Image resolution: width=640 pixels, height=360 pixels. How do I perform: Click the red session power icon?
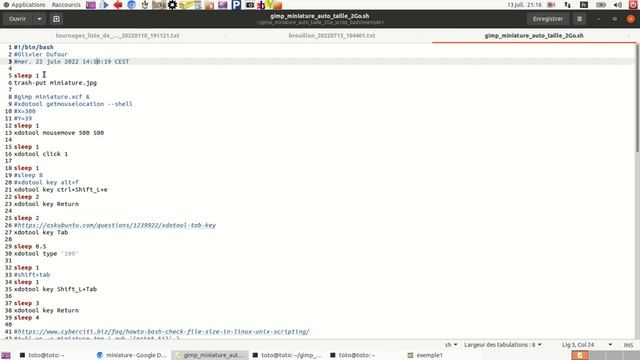(x=633, y=5)
